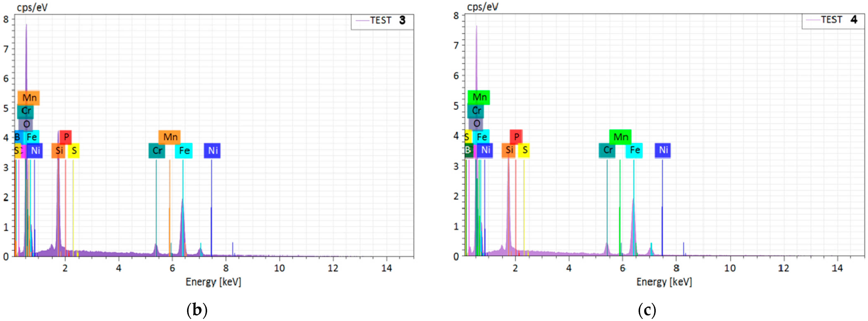Select the O label in TEST 4 chart
Image resolution: width=868 pixels, height=321 pixels.
(x=476, y=124)
